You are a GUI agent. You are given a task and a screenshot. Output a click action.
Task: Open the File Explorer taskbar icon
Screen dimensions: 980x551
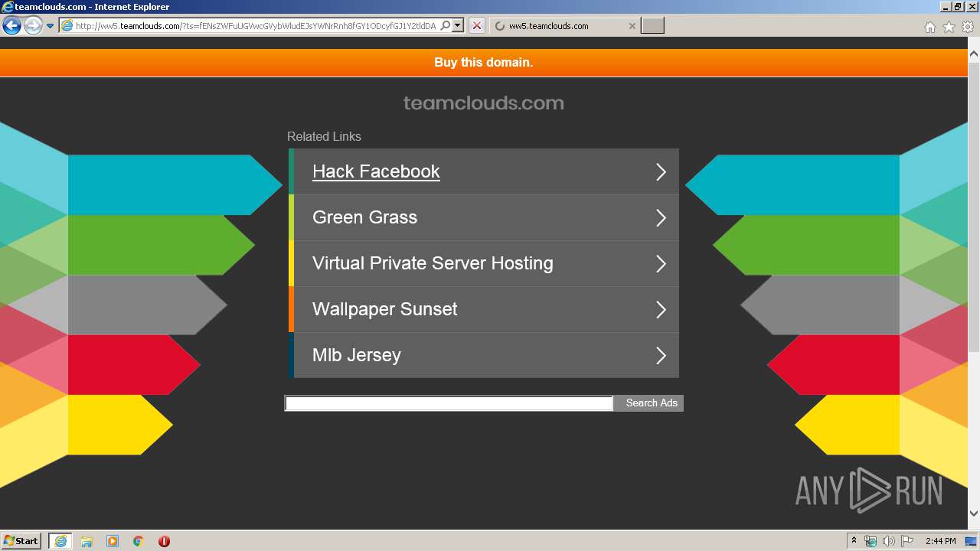[87, 541]
